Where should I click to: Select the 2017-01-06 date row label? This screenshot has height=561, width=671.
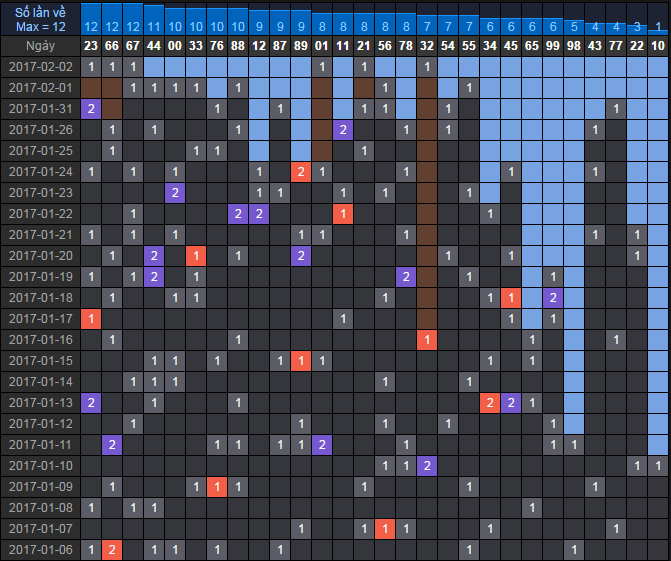(x=40, y=549)
